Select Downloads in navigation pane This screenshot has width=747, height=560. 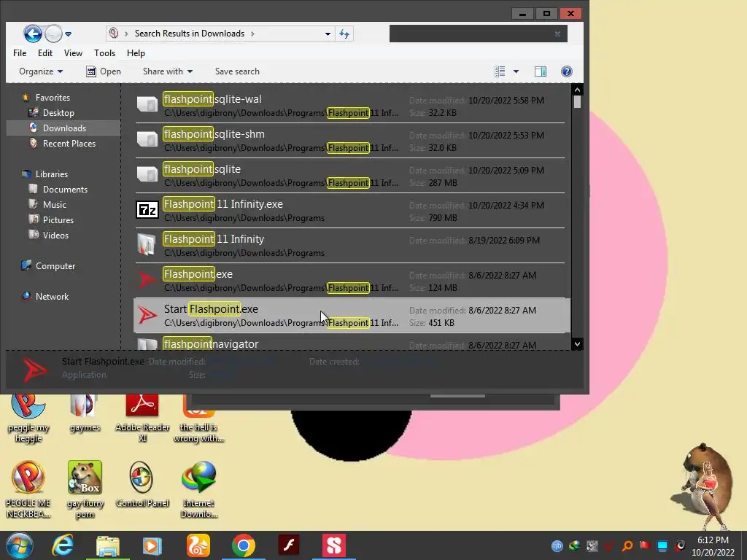(64, 128)
